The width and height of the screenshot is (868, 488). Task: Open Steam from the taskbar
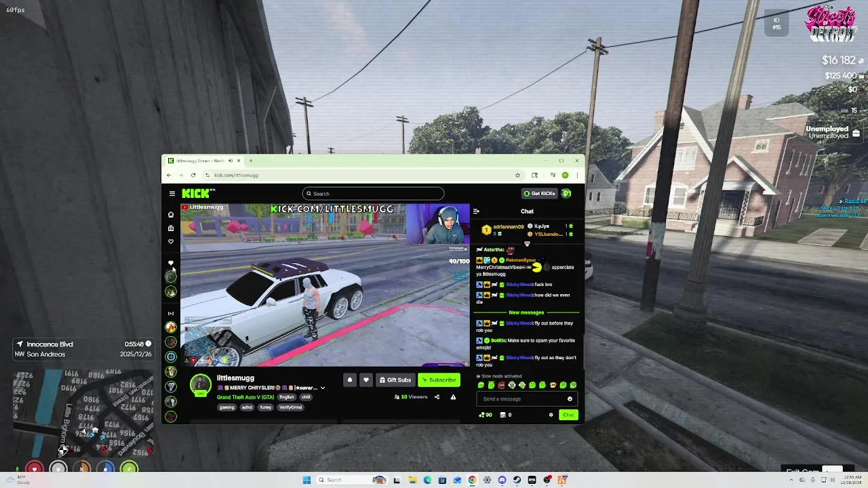(x=517, y=481)
